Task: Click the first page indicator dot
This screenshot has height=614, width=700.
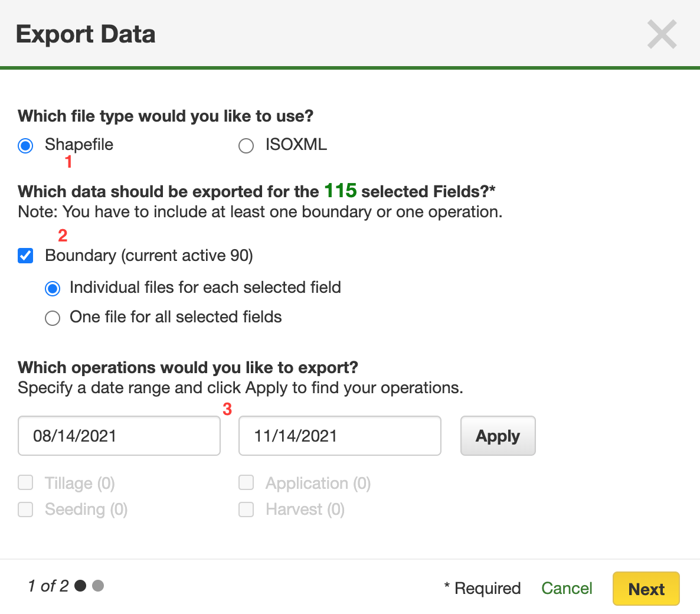Action: (81, 586)
